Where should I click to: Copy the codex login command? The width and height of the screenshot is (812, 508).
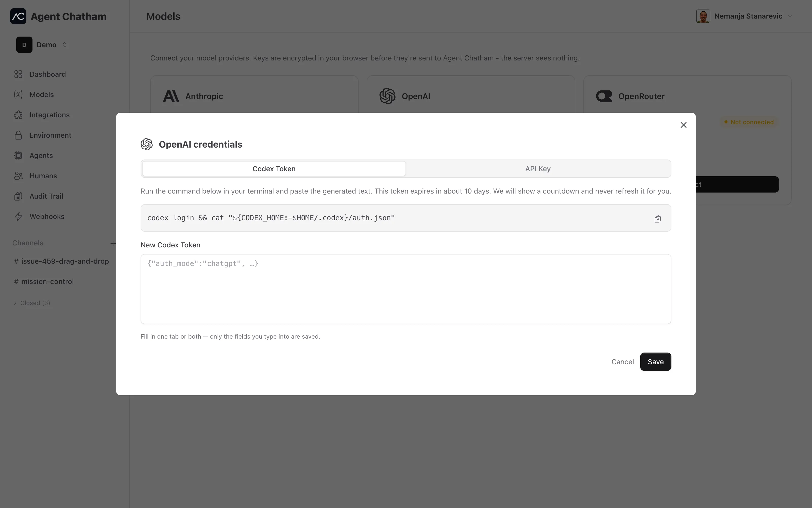click(x=658, y=219)
